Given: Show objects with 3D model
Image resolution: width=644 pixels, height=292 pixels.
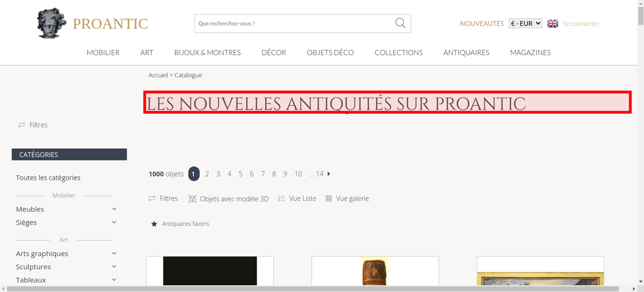Looking at the screenshot, I should pyautogui.click(x=228, y=199).
